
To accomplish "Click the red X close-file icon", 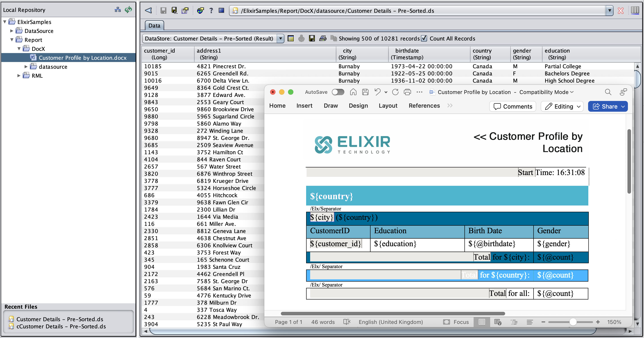I will point(621,11).
